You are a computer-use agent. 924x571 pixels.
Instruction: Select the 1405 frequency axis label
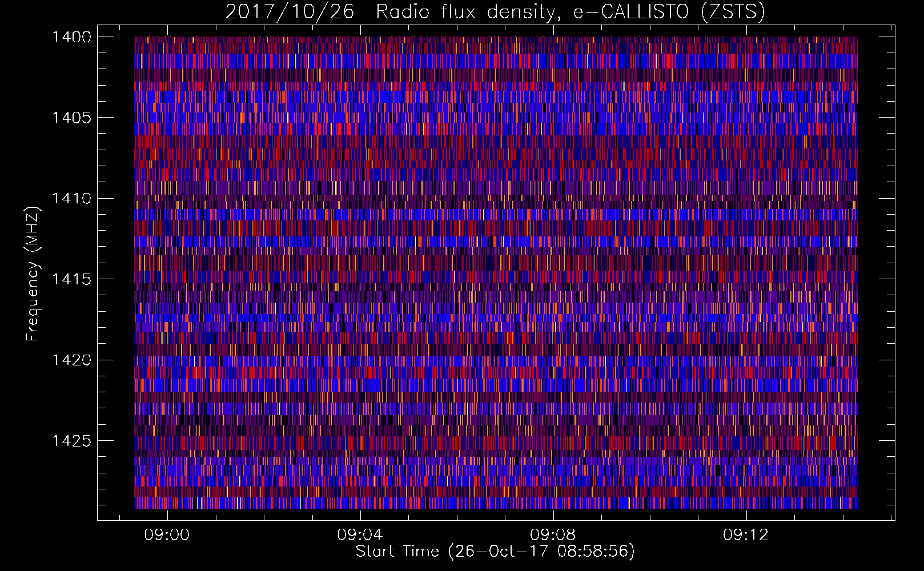[71, 118]
